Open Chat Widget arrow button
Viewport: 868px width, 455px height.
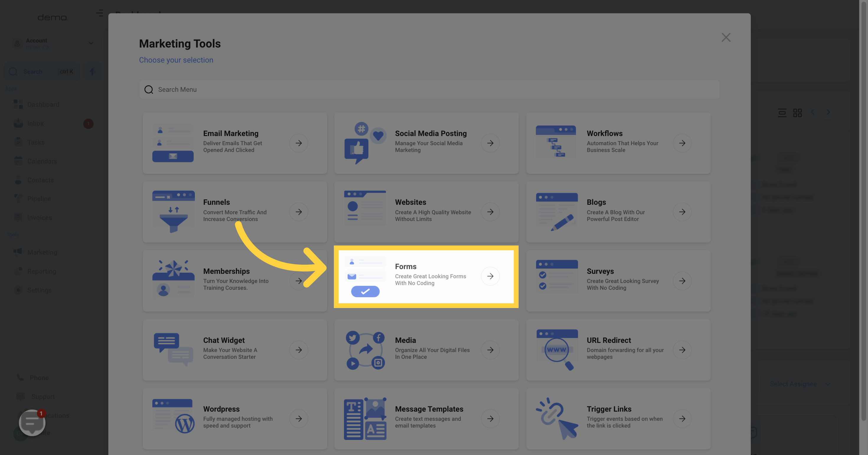tap(298, 350)
